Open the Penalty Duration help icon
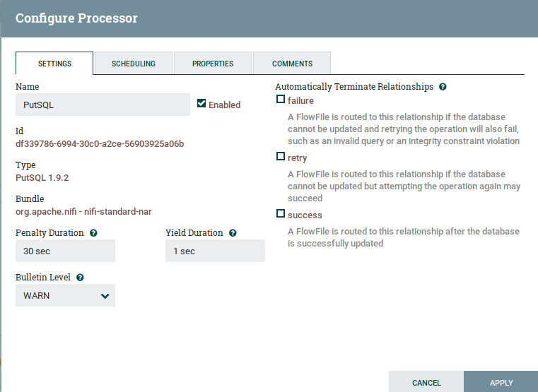The height and width of the screenshot is (392, 538). (x=93, y=233)
